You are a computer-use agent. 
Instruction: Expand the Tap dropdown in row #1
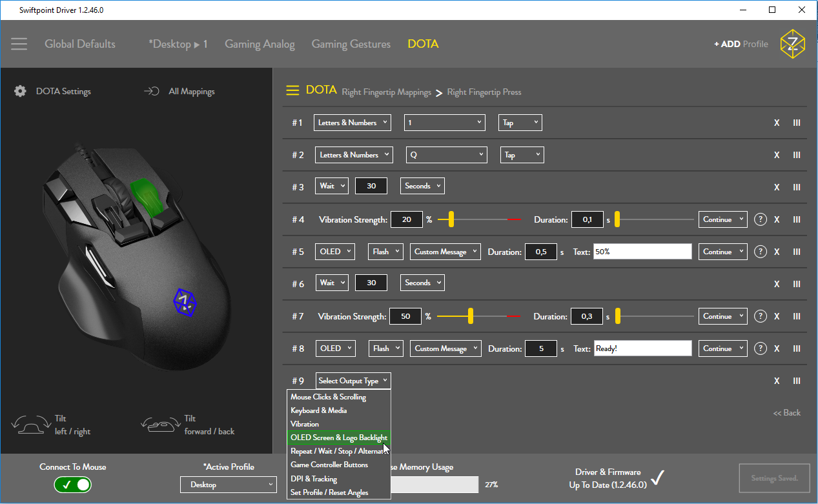point(520,123)
